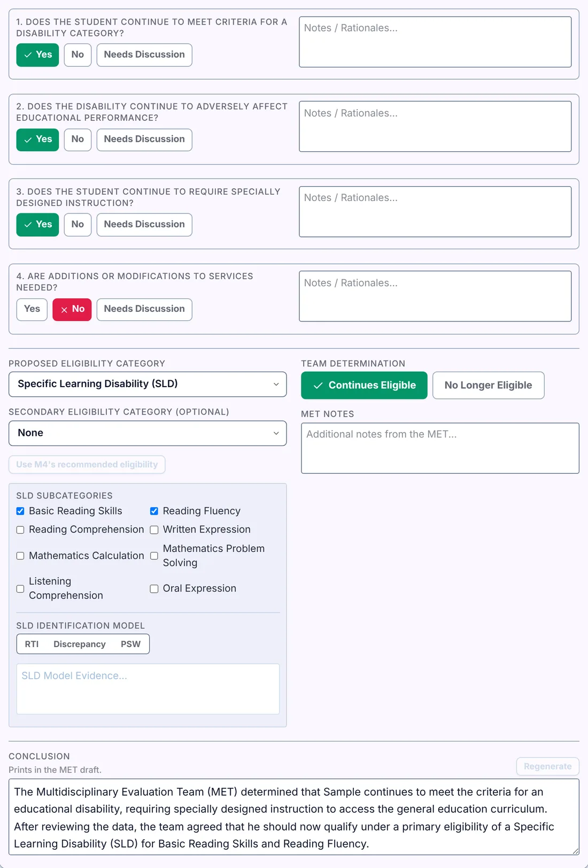Click the 'Prints in the MET draft.' text
The image size is (588, 868).
point(55,770)
